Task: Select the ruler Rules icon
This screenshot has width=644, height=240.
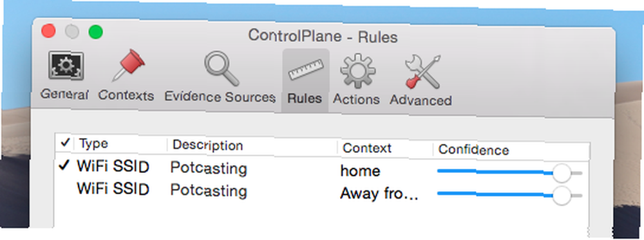Action: coord(305,70)
